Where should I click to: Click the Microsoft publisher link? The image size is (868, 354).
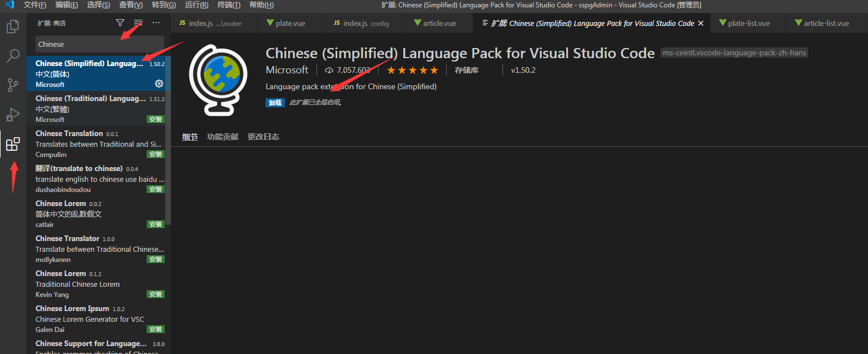pyautogui.click(x=287, y=70)
